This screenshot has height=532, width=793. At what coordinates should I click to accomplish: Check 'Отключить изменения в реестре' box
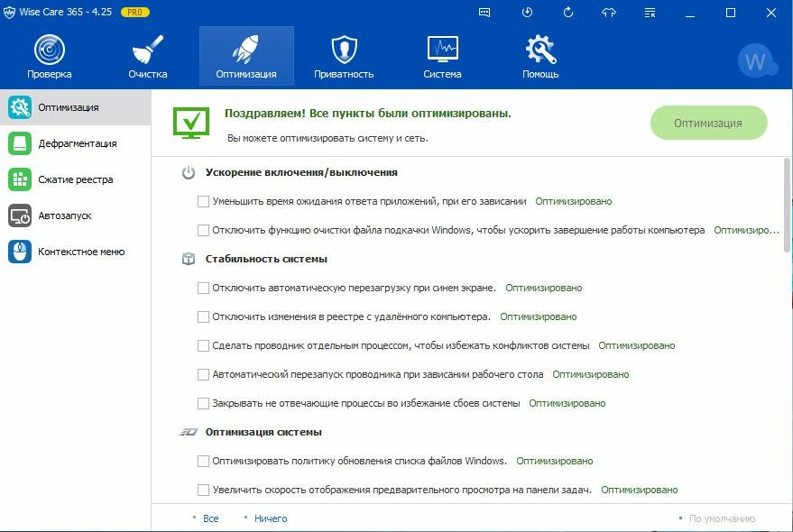click(203, 316)
